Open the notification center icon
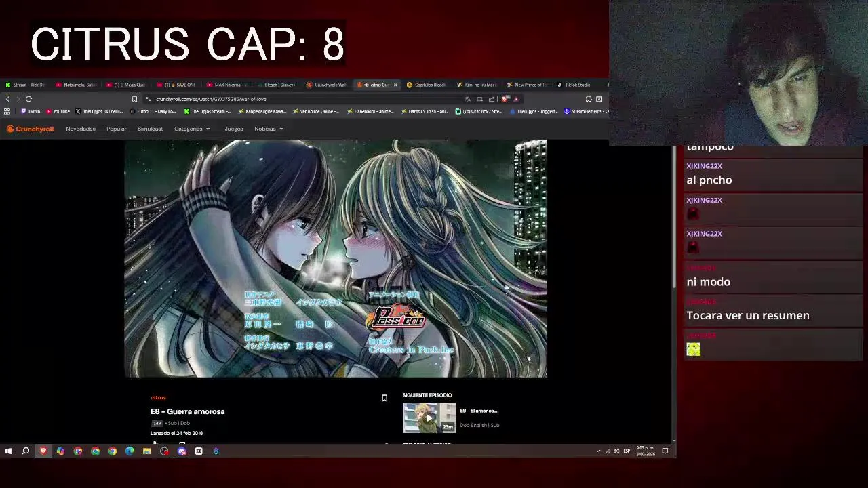Screen dimensions: 868x488 [x=665, y=451]
